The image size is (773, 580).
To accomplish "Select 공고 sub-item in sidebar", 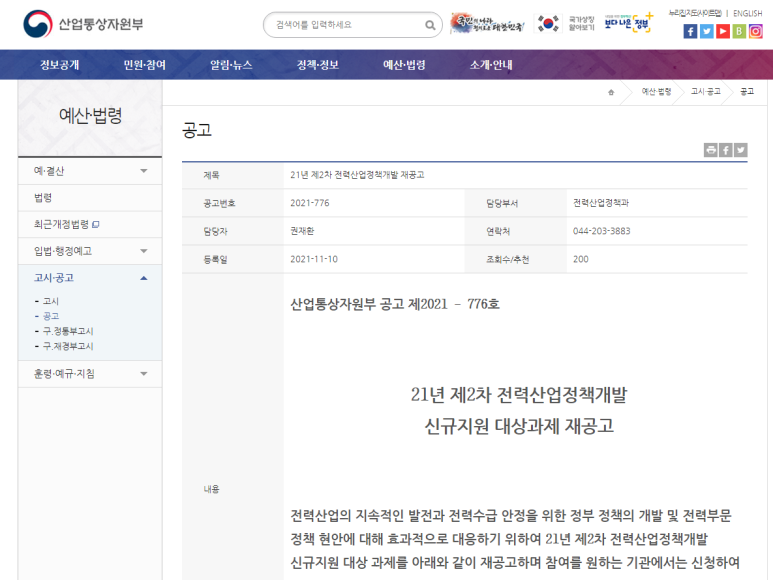I will 50,316.
